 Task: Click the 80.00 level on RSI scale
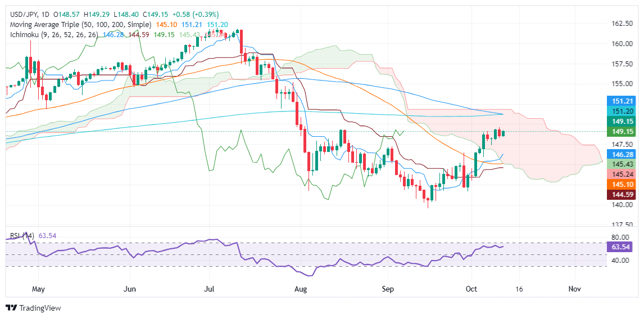[x=621, y=238]
